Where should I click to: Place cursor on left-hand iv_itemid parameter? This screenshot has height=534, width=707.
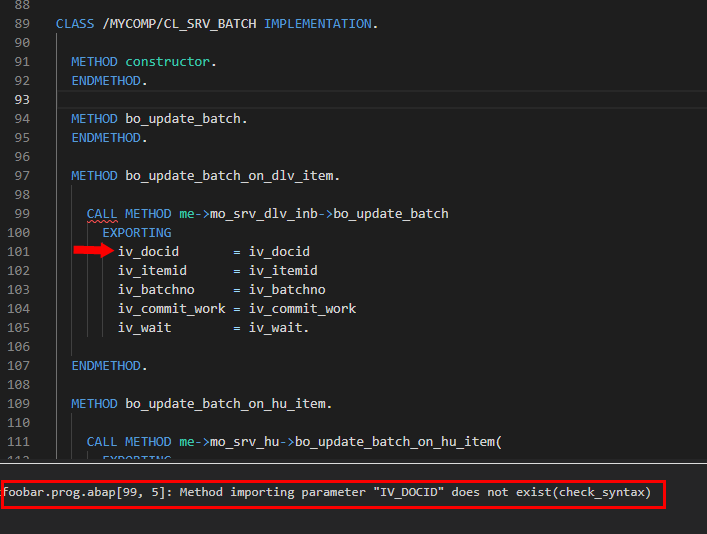point(152,271)
